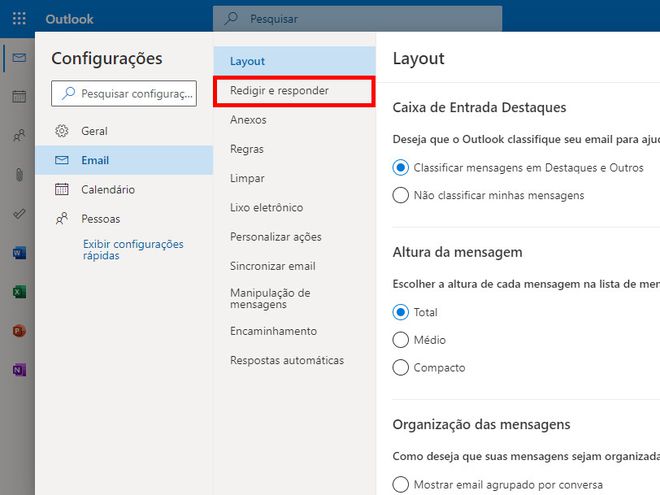
Task: Click the Email envelope icon in settings
Action: click(62, 160)
